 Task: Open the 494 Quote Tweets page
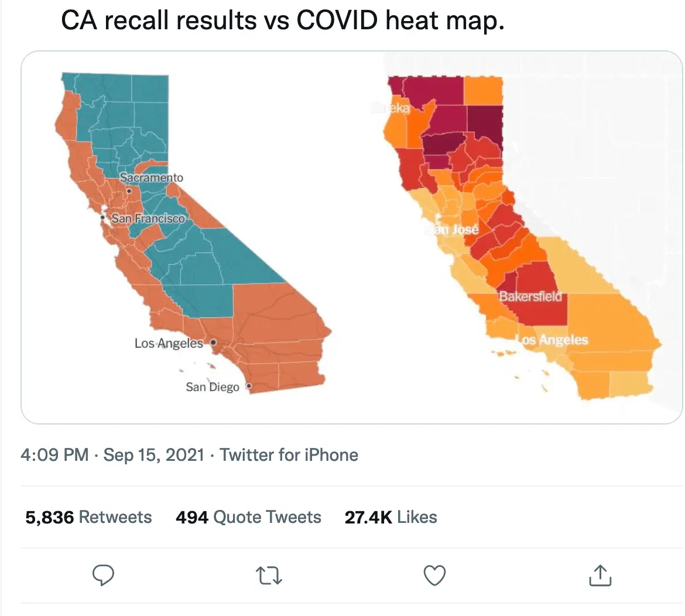(248, 517)
